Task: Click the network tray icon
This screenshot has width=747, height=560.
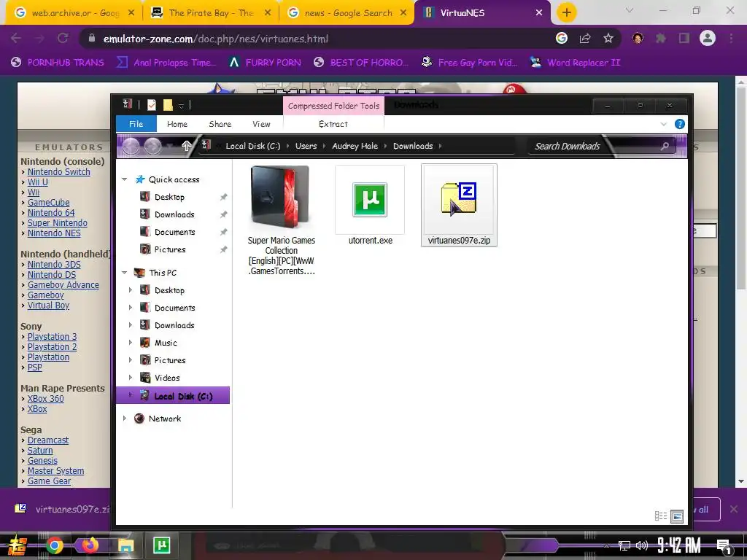Action: (x=624, y=545)
